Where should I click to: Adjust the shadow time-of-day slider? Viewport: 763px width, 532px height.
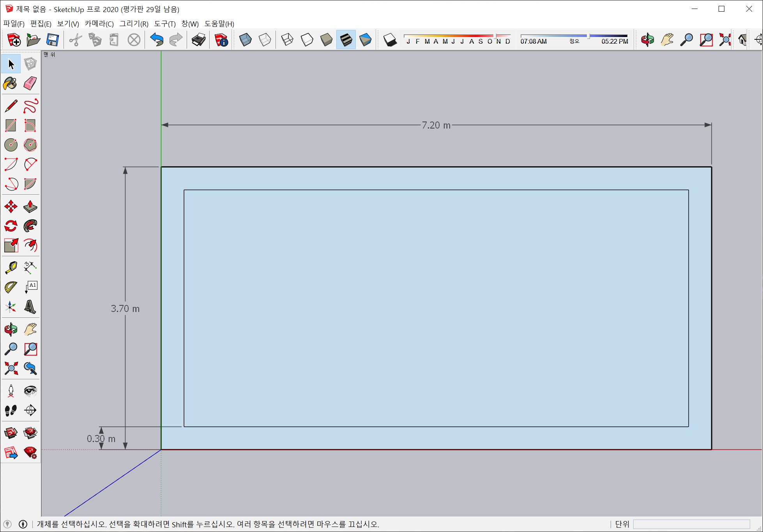tap(588, 36)
